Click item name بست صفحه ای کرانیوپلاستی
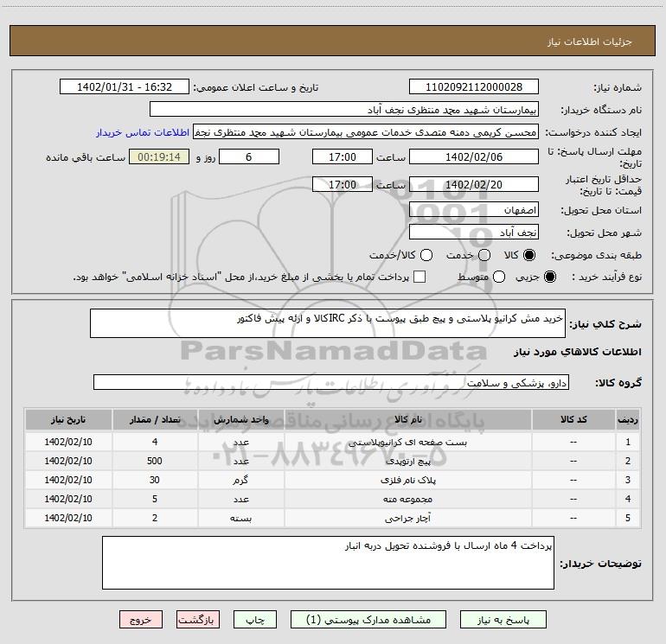 click(x=407, y=443)
